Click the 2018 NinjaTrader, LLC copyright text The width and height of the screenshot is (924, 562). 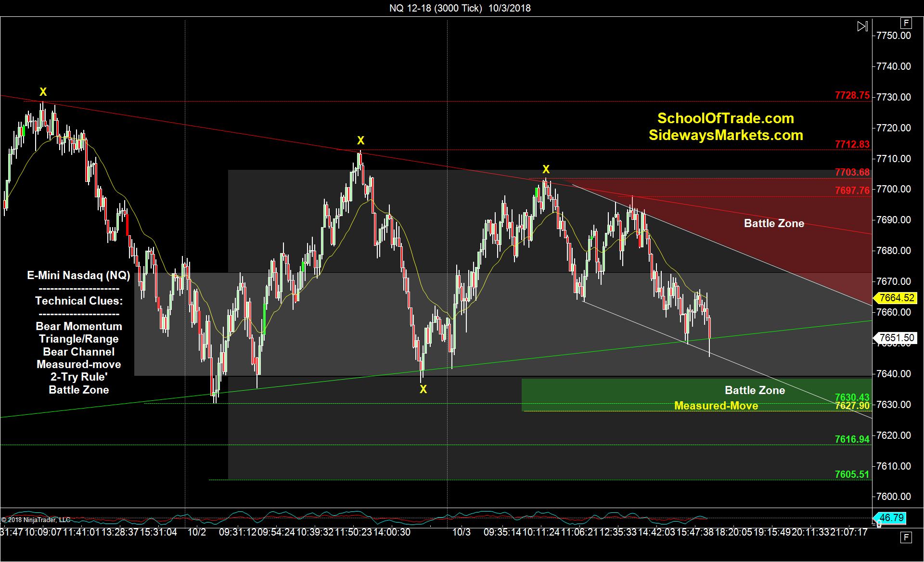click(x=36, y=520)
